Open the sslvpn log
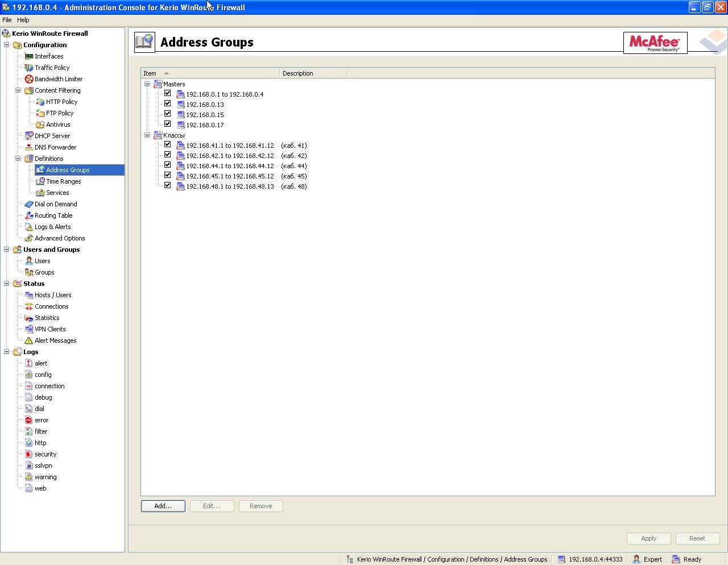Image resolution: width=728 pixels, height=565 pixels. pos(43,466)
